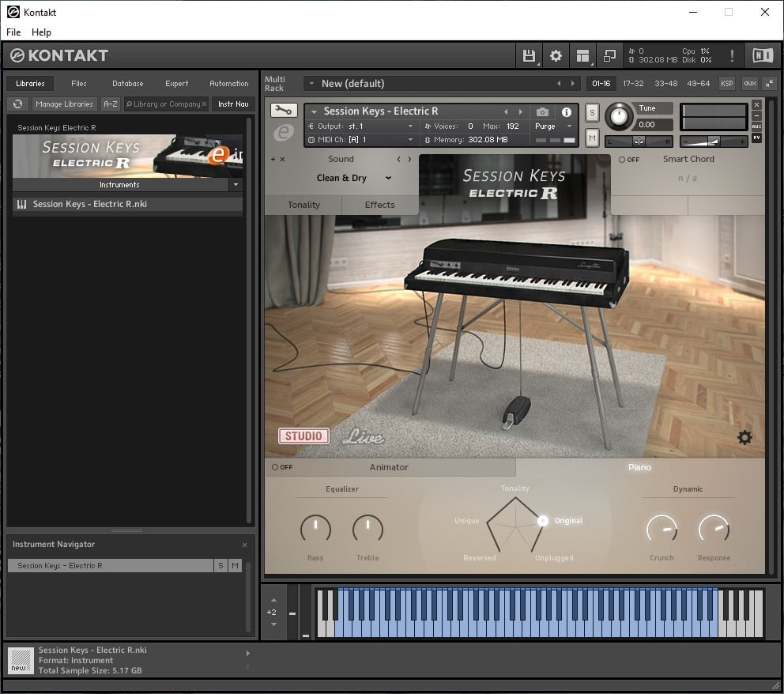This screenshot has width=784, height=694.
Task: Click the PV button on instrument header
Action: click(757, 138)
